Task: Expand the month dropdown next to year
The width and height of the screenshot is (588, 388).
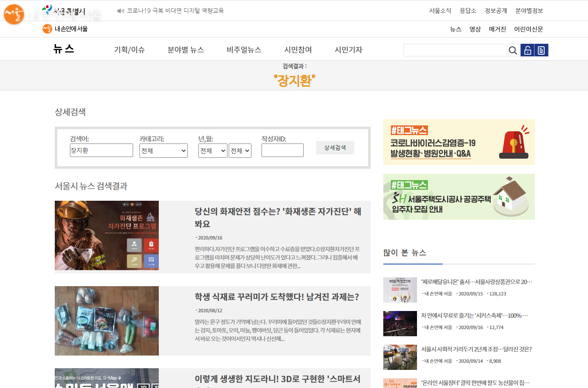Action: [240, 151]
